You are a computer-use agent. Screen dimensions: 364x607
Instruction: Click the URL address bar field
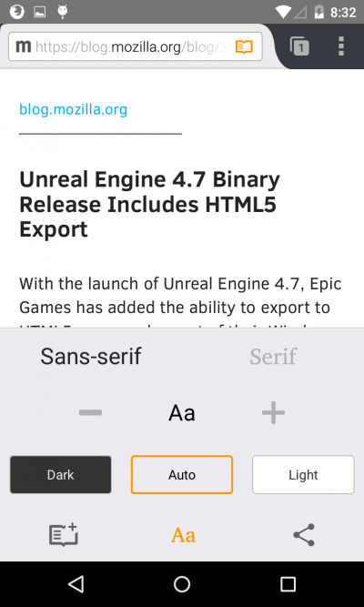(x=136, y=46)
